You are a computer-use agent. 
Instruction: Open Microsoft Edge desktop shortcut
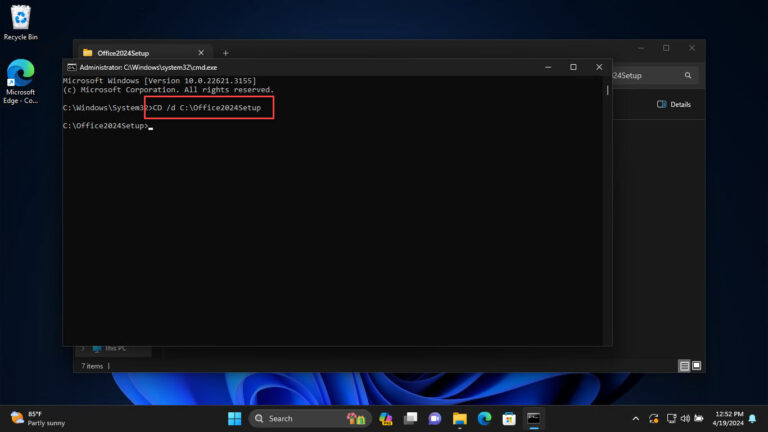(20, 80)
